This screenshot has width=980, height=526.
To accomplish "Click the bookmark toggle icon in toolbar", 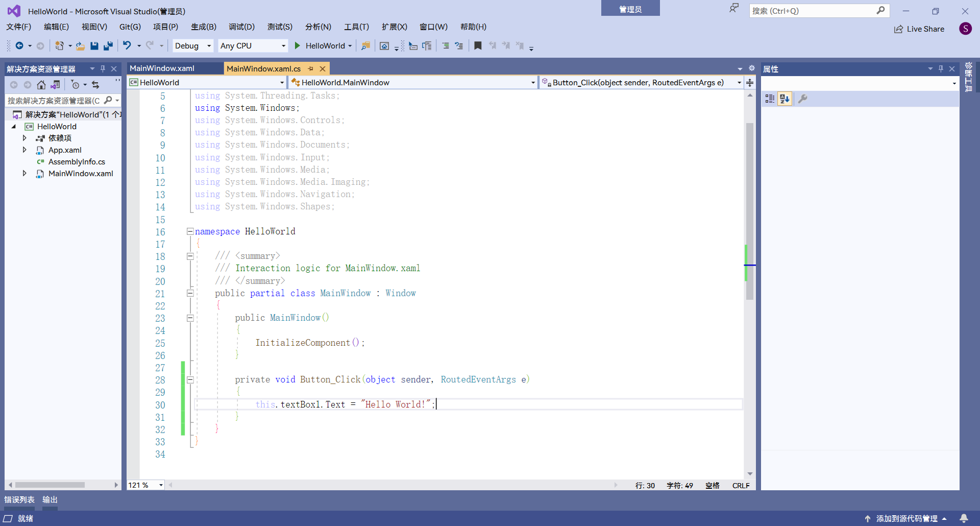I will tap(478, 46).
